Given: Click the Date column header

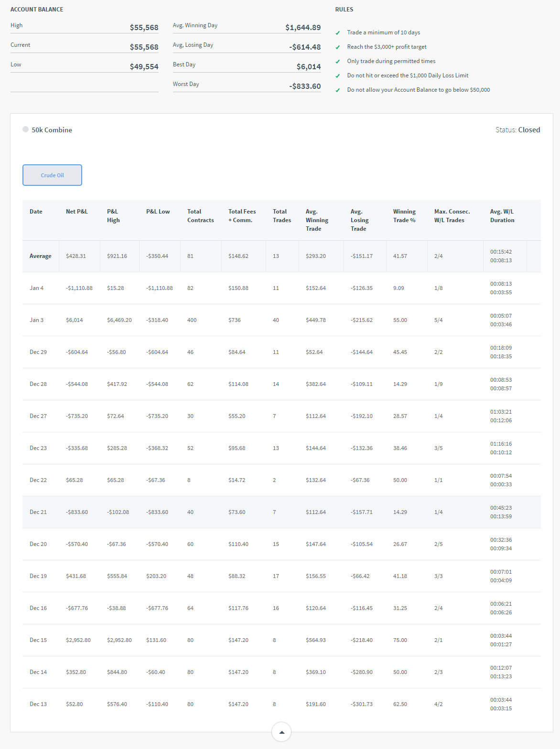Looking at the screenshot, I should 36,212.
